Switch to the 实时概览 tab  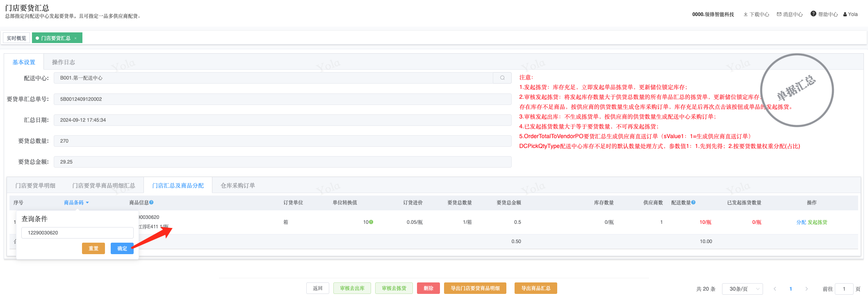16,38
